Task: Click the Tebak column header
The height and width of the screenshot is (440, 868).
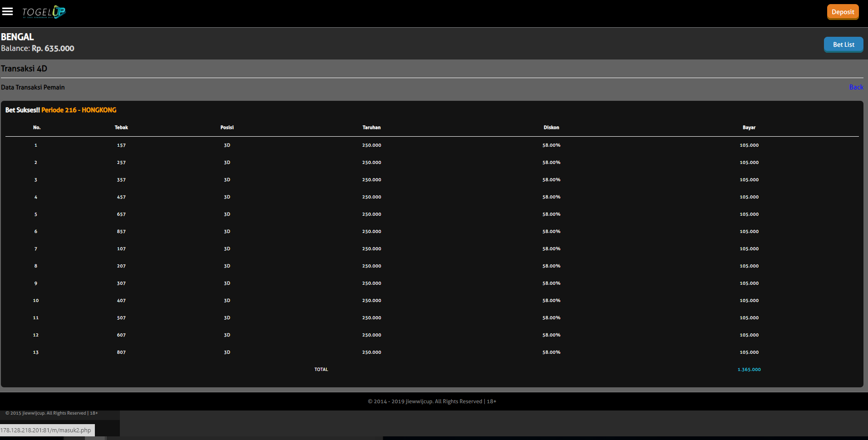Action: coord(121,128)
